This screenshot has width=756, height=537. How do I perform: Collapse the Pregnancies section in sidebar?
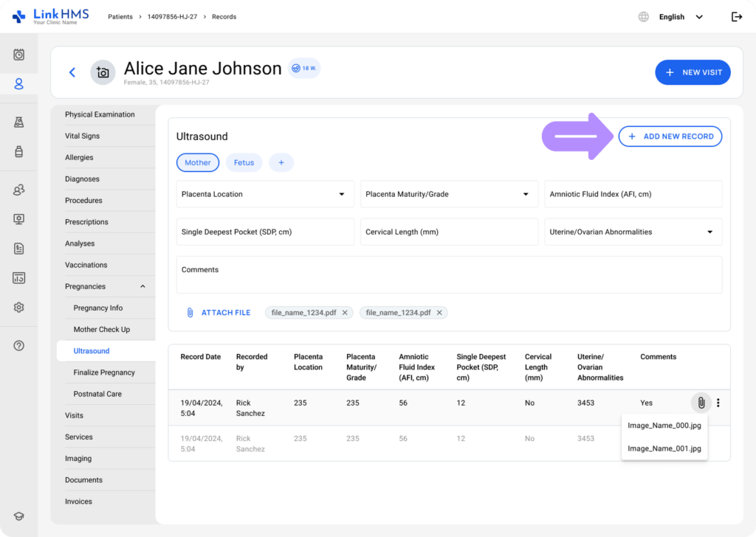(142, 287)
